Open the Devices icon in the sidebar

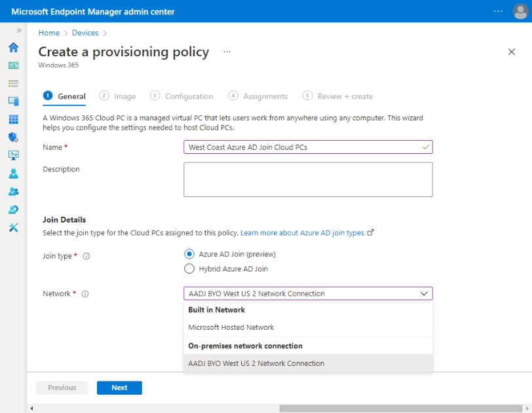pos(13,101)
